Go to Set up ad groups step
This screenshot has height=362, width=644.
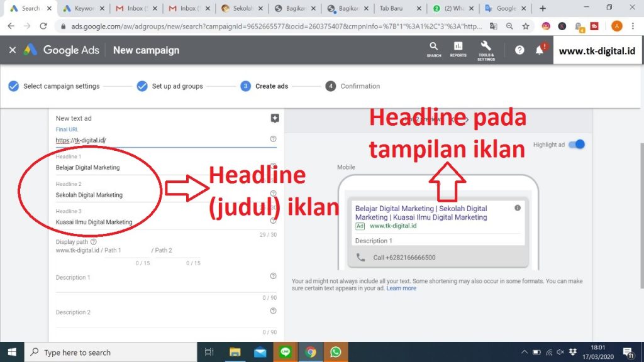point(177,86)
